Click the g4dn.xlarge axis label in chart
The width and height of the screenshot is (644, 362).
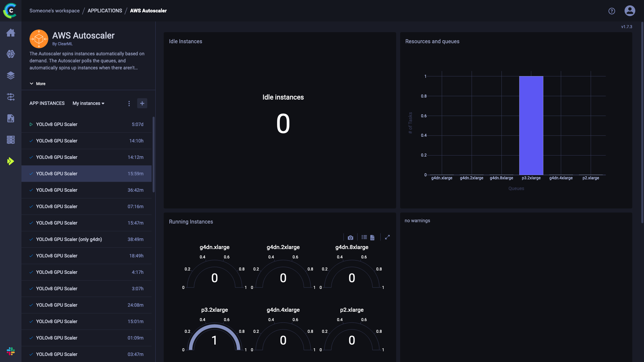click(442, 178)
